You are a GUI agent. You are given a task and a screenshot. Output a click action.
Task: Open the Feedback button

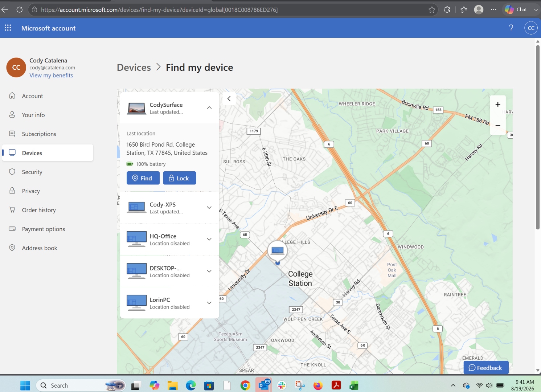[486, 368]
